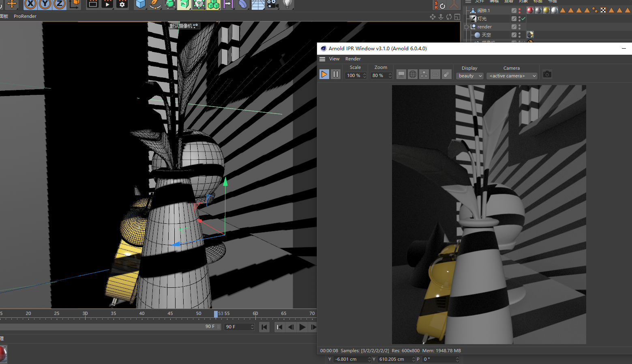The height and width of the screenshot is (364, 632).
Task: Toggle X axis lock
Action: click(x=30, y=4)
